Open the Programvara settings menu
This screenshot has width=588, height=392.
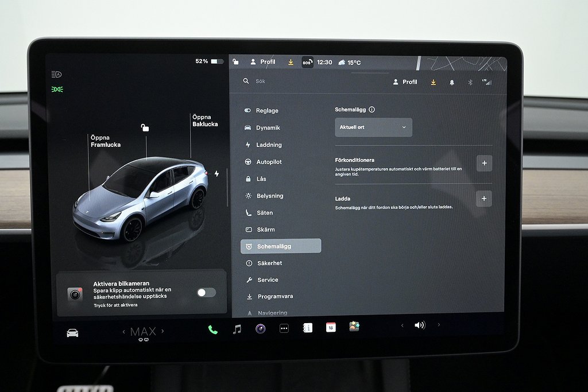[270, 296]
